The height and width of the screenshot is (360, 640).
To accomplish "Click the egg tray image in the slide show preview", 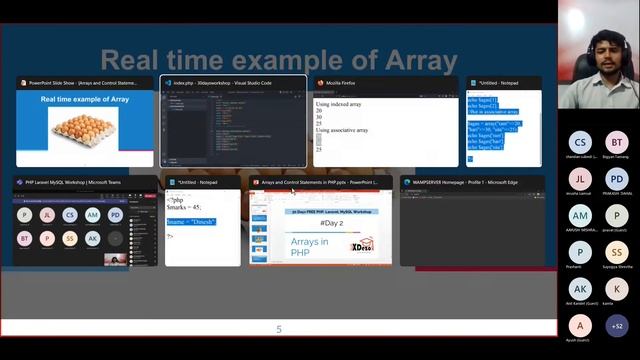I will (x=84, y=130).
